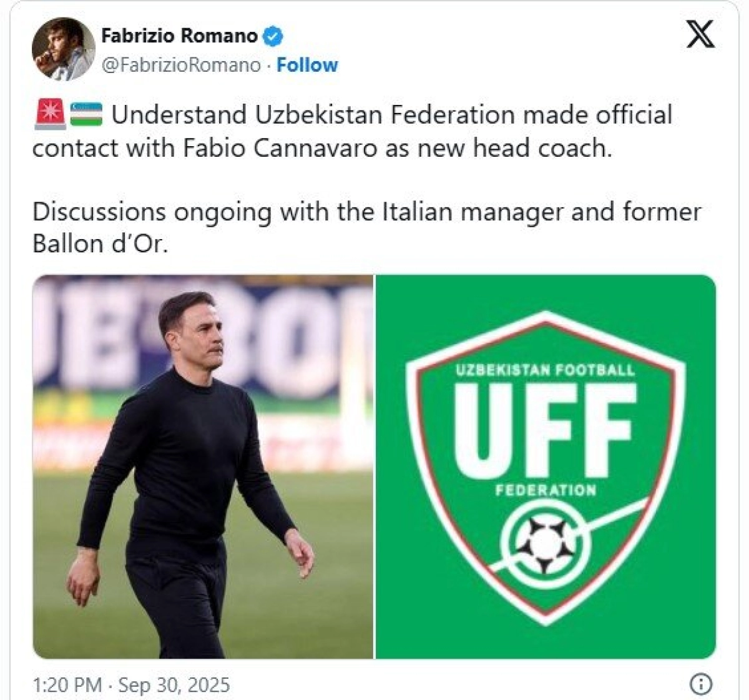This screenshot has height=700, width=749.
Task: Open the photo of man in black sweater
Action: (x=203, y=466)
